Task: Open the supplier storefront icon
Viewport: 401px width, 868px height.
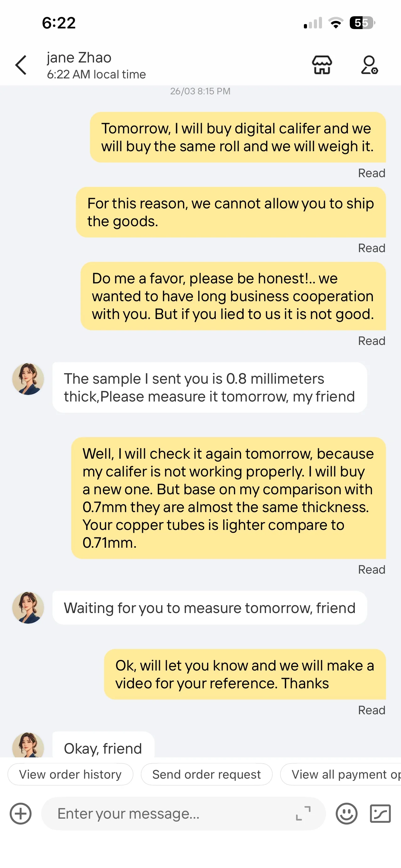Action: [x=322, y=65]
